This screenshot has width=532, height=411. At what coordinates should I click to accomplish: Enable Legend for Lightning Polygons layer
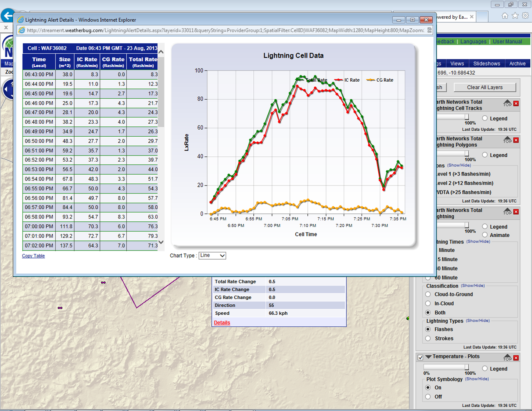coord(485,155)
